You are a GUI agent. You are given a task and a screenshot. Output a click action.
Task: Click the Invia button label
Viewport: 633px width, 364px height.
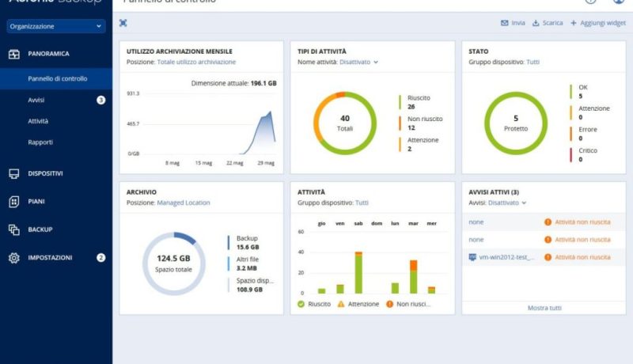(518, 23)
